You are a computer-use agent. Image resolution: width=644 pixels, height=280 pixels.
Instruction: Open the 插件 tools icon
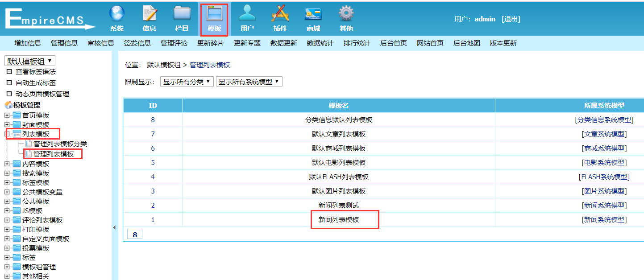[280, 13]
